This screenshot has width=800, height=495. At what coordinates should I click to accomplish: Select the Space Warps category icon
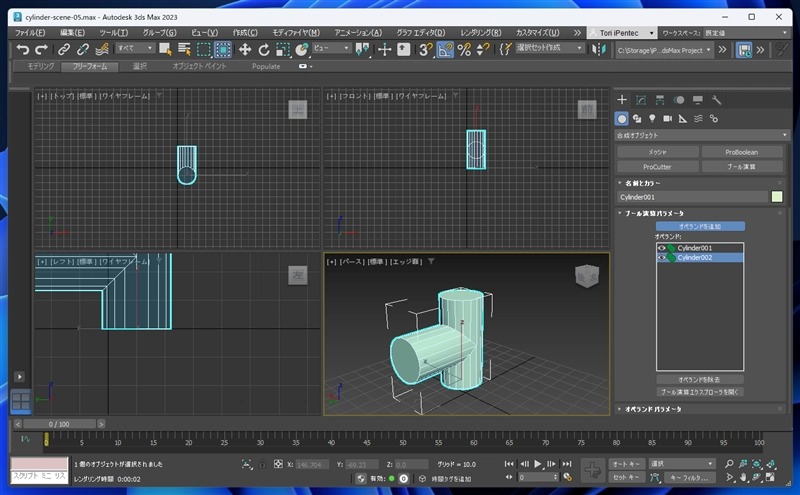point(698,119)
